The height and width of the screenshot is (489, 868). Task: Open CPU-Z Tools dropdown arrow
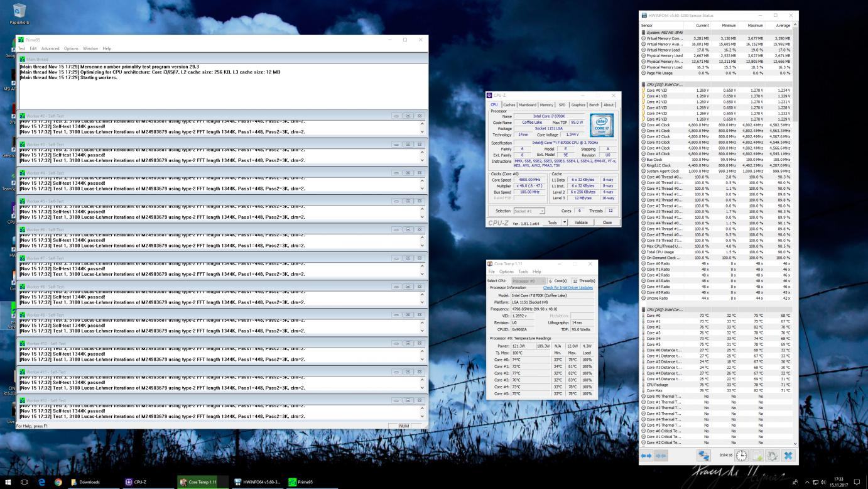(564, 223)
